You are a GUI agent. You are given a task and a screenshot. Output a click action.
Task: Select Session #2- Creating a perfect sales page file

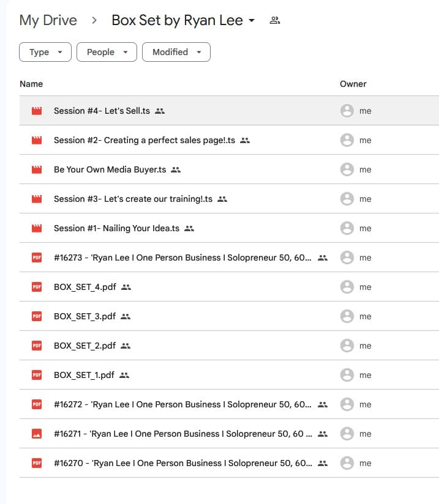point(144,140)
